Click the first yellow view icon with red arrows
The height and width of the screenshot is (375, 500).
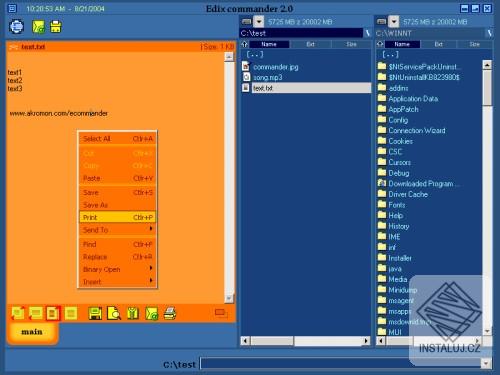pyautogui.click(x=18, y=313)
